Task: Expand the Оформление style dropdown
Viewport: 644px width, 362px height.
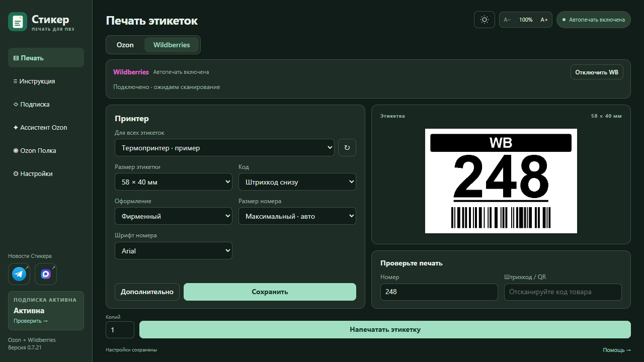Action: tap(174, 216)
